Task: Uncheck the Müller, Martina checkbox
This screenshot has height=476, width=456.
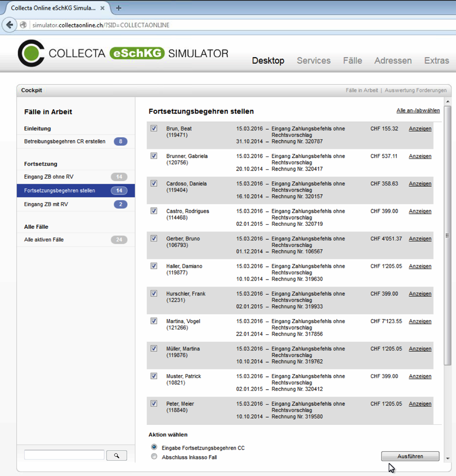Action: 154,348
